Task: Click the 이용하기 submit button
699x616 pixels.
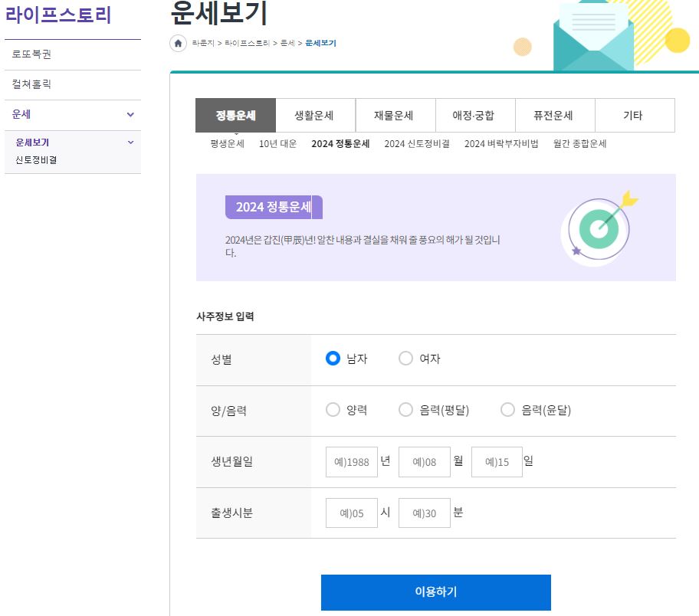Action: click(435, 592)
